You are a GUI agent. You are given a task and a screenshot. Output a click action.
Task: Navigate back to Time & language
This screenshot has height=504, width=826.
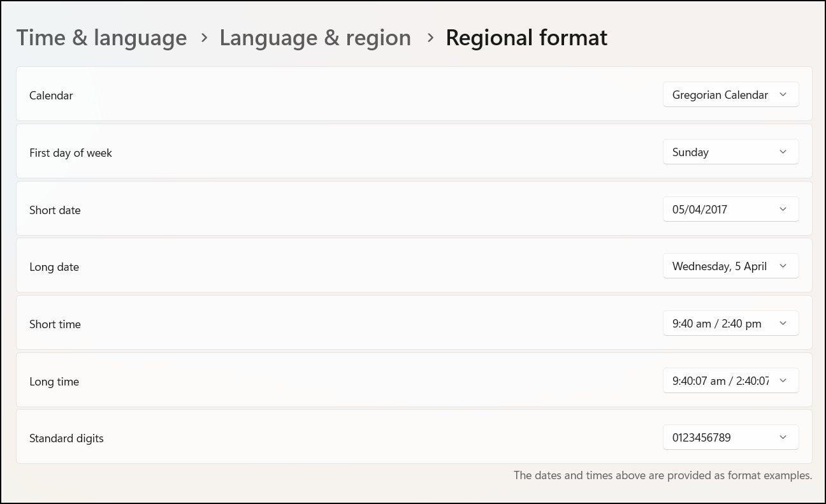[101, 38]
